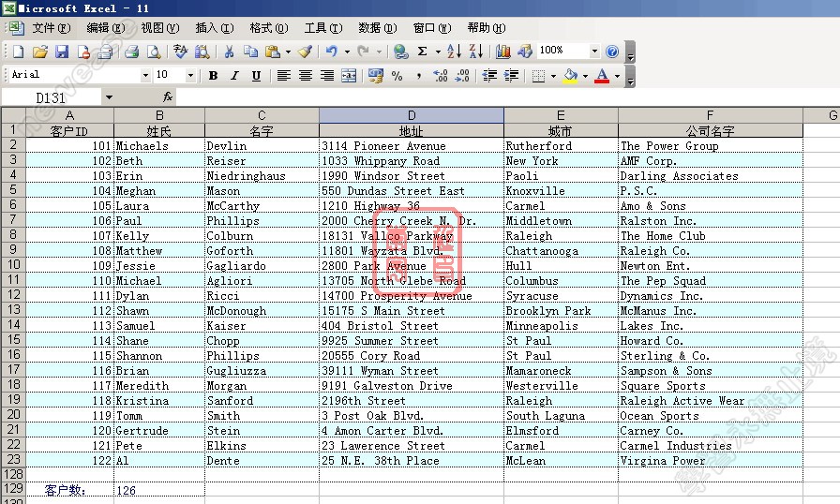Open the 编辑 (Edit) menu
This screenshot has width=840, height=504.
pos(106,28)
